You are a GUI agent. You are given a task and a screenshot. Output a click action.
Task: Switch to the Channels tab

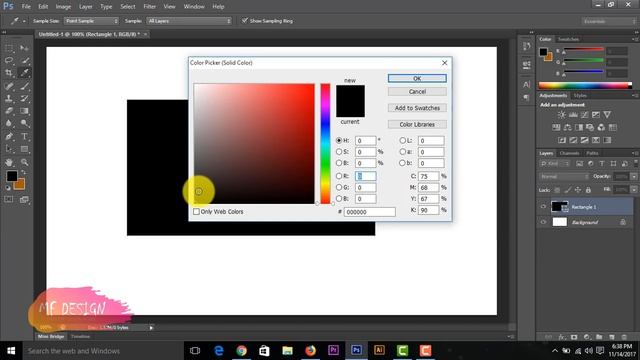(x=569, y=153)
